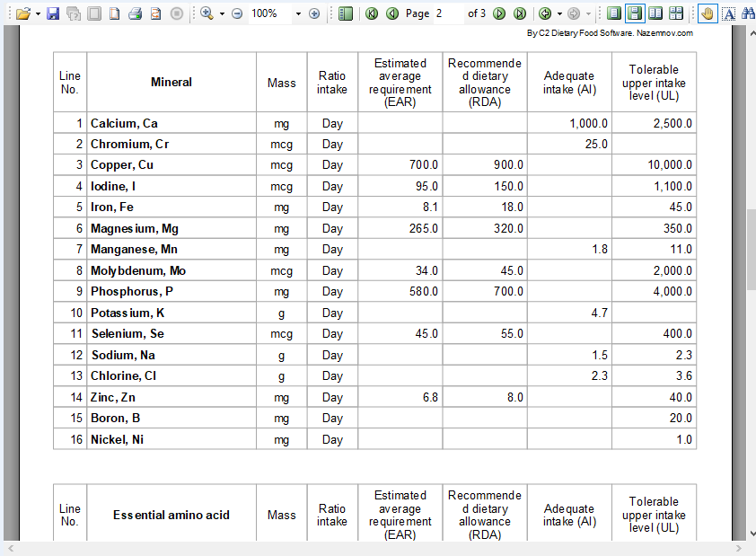Click the 'Magnesium, Mg' row name
Image resolution: width=756 pixels, height=556 pixels.
click(135, 228)
